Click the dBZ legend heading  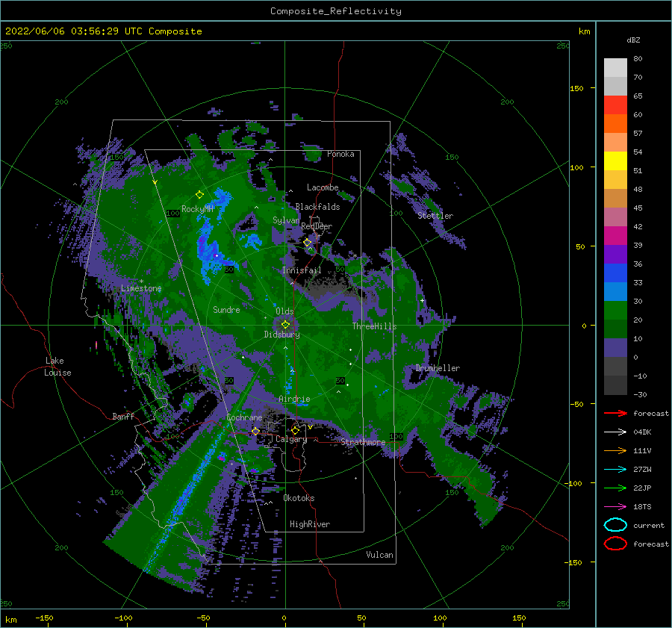pos(633,40)
